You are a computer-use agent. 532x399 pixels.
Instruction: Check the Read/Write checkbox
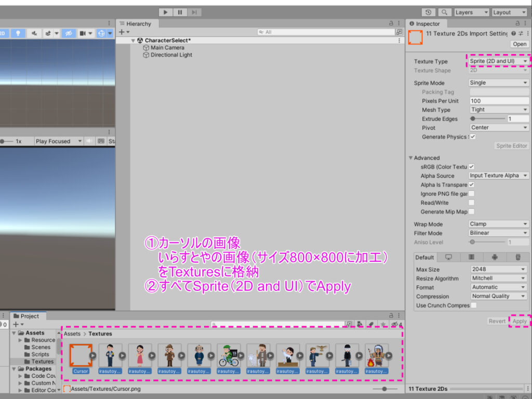[x=472, y=203]
